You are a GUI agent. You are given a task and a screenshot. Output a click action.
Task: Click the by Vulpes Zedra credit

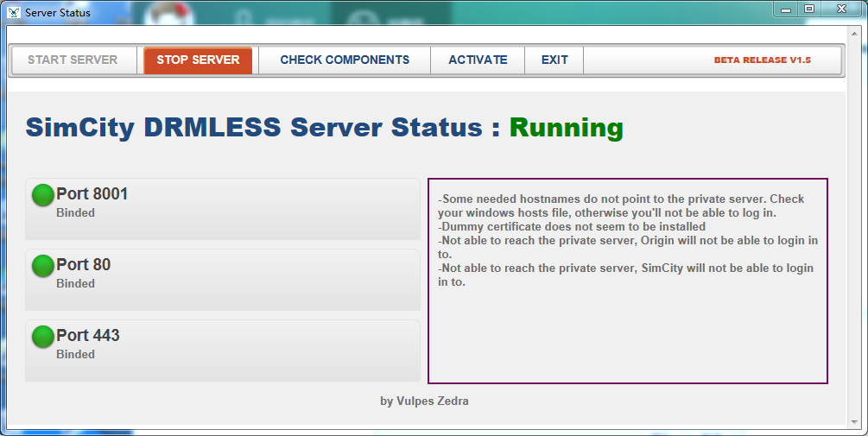click(424, 401)
